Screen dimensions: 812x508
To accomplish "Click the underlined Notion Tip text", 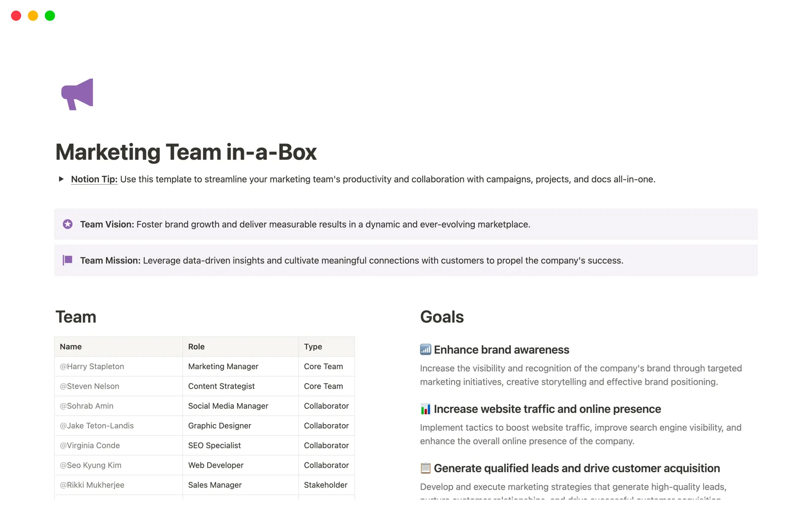I will coord(94,179).
